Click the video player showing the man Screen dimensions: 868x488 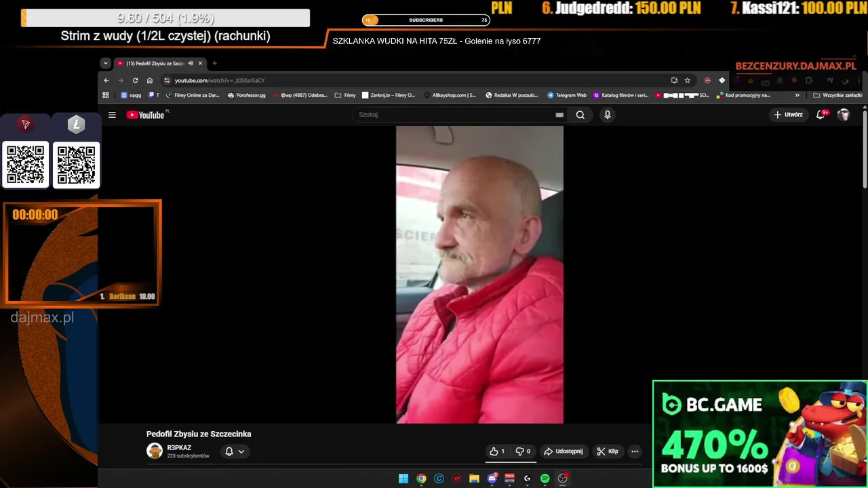coord(479,274)
